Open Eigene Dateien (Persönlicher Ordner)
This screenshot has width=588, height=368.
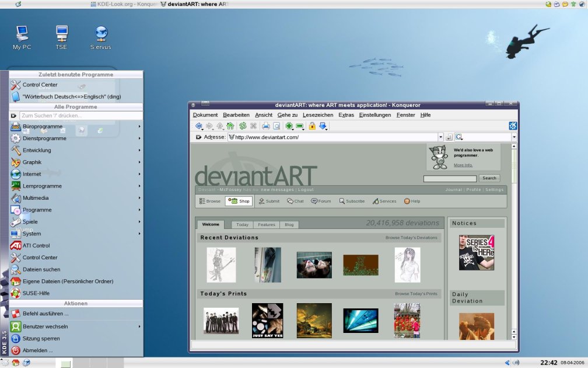tap(76, 282)
